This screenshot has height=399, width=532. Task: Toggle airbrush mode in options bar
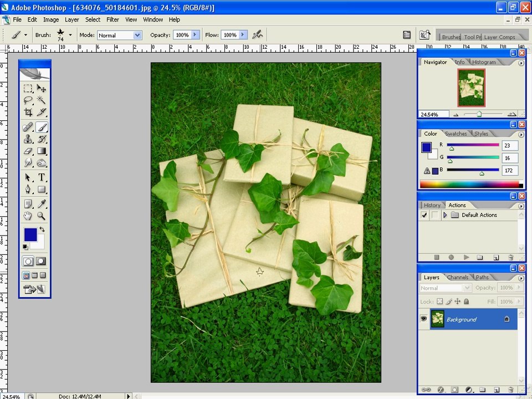point(258,34)
